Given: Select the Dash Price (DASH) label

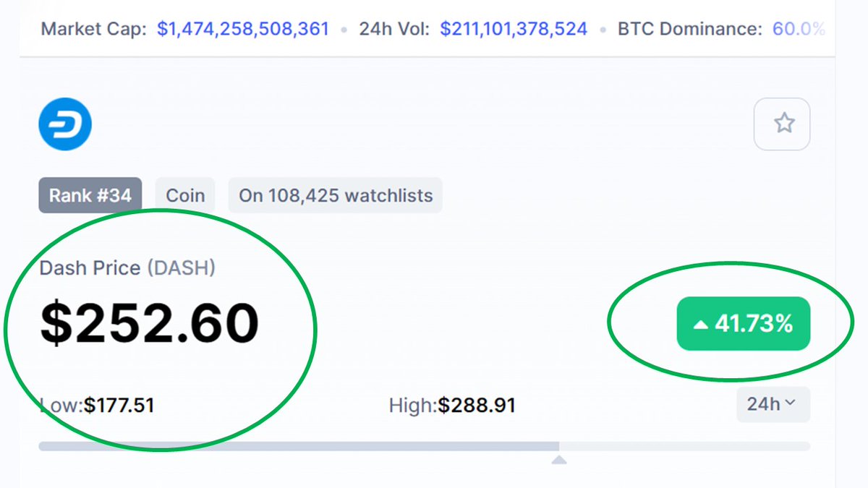Looking at the screenshot, I should pos(127,268).
